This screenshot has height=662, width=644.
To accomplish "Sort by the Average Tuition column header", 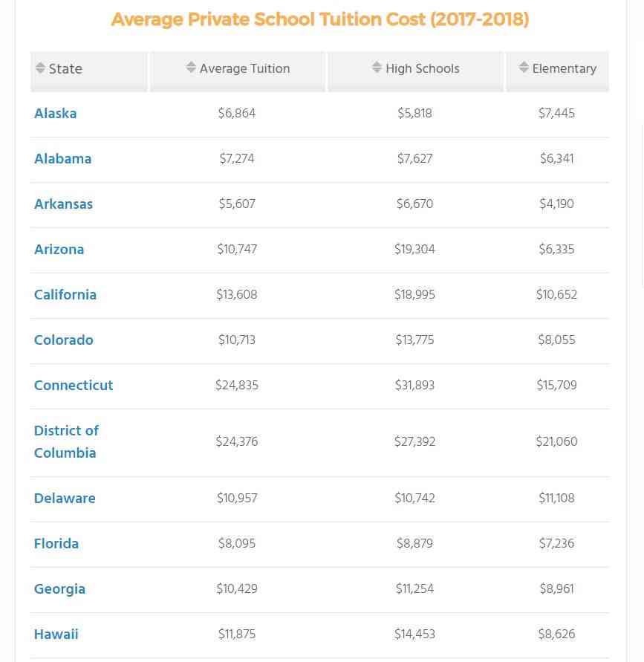I will point(244,68).
